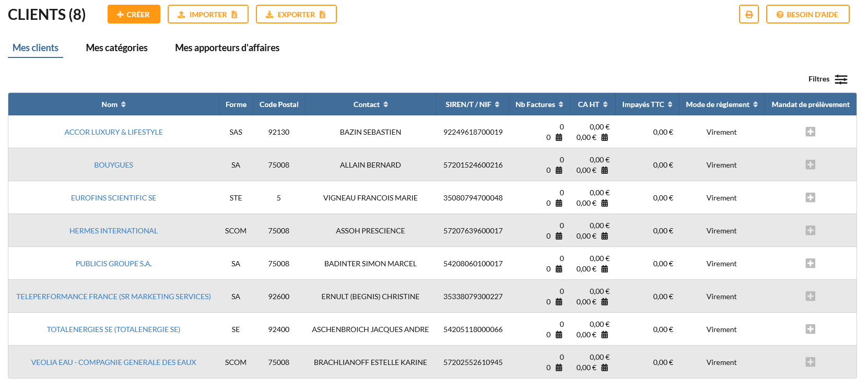Open the Mes catégories tab

pyautogui.click(x=117, y=48)
